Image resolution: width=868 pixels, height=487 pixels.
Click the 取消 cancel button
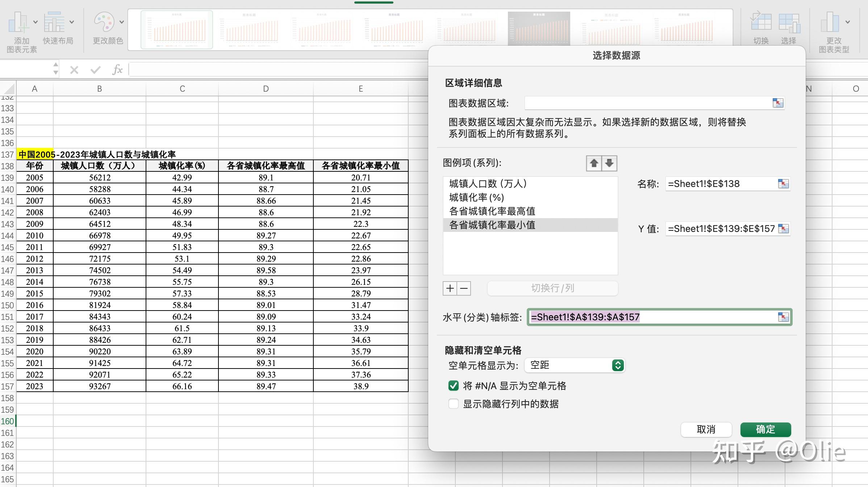click(706, 430)
